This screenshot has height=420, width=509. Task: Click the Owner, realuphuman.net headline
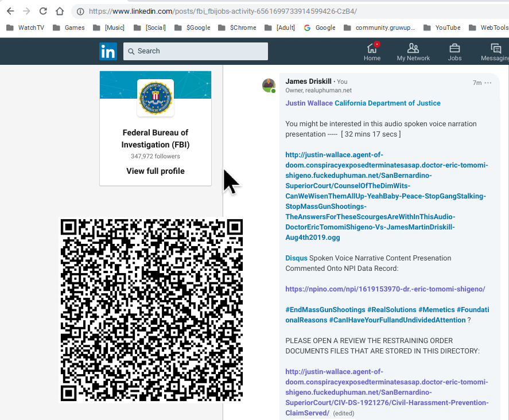(318, 90)
